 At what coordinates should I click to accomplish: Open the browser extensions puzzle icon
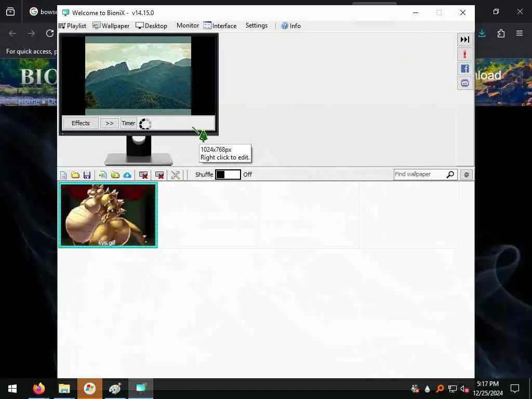501,33
